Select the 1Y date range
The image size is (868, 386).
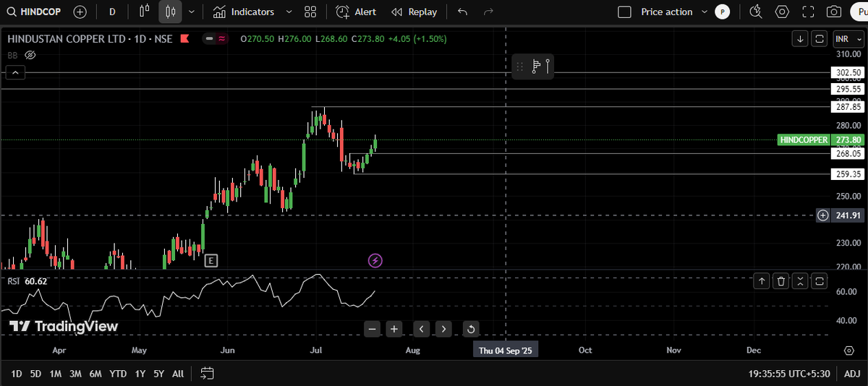(x=140, y=374)
